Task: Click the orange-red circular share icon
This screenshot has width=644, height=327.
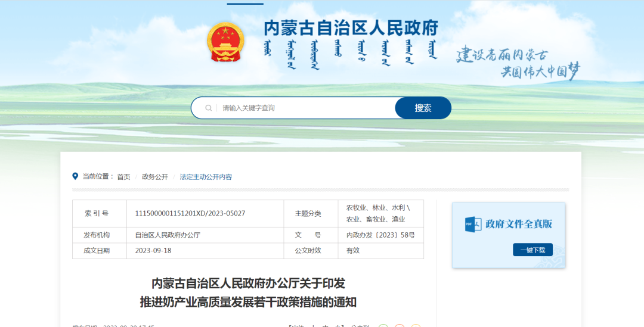Action: (399, 326)
